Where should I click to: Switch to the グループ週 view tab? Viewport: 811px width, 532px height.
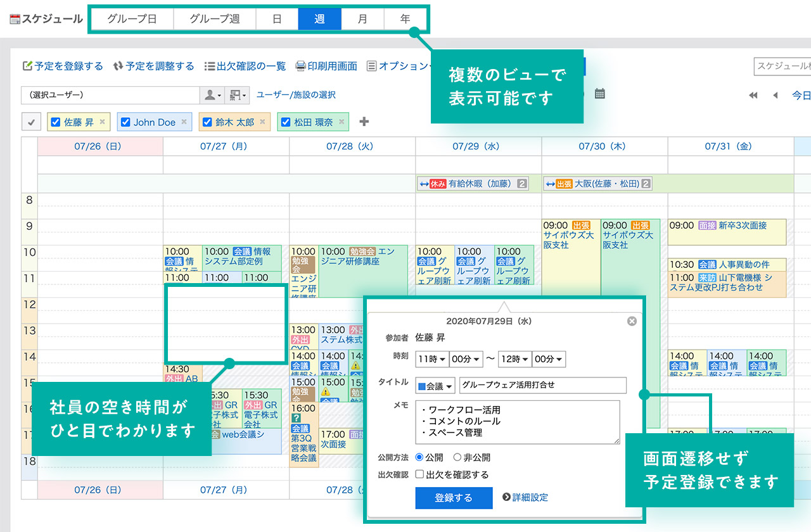pyautogui.click(x=215, y=19)
